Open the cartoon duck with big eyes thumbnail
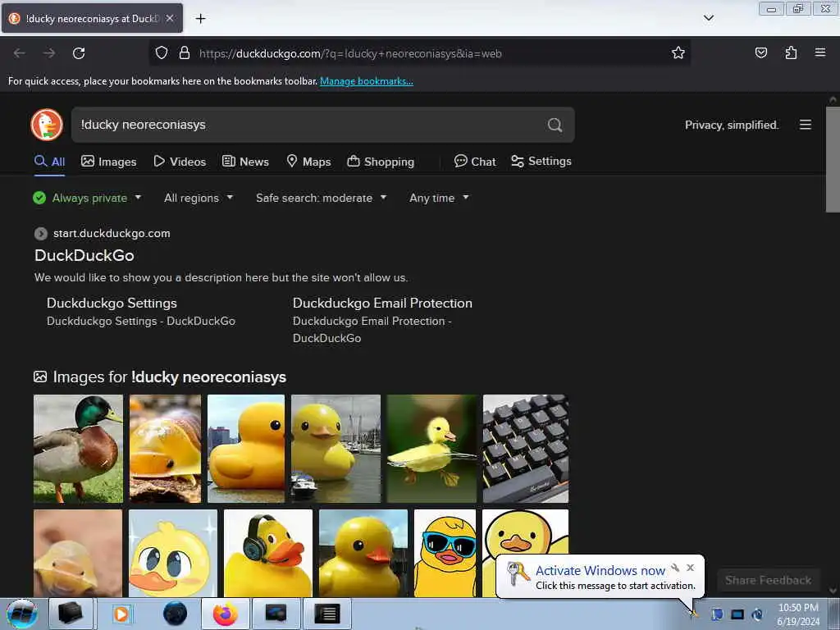Image resolution: width=840 pixels, height=630 pixels. 173,553
